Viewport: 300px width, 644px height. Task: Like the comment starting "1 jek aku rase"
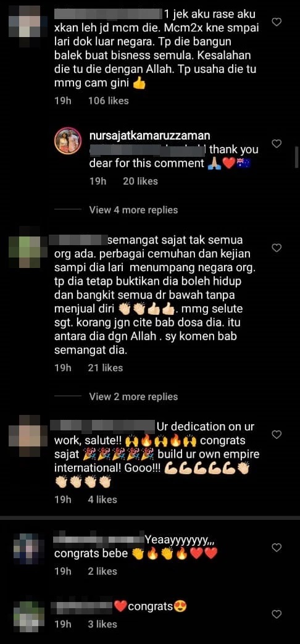[x=277, y=22]
